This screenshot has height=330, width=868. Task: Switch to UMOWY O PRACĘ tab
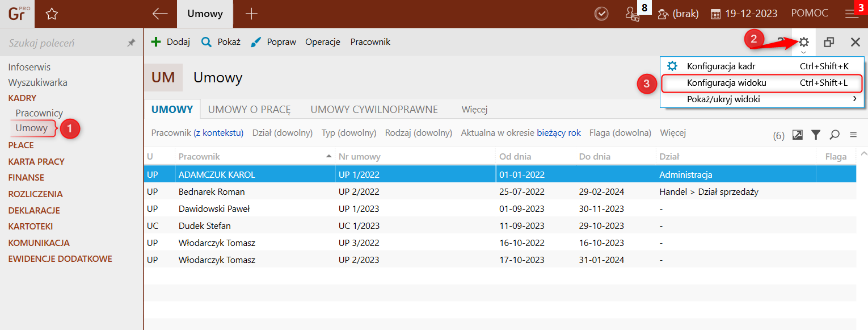249,109
